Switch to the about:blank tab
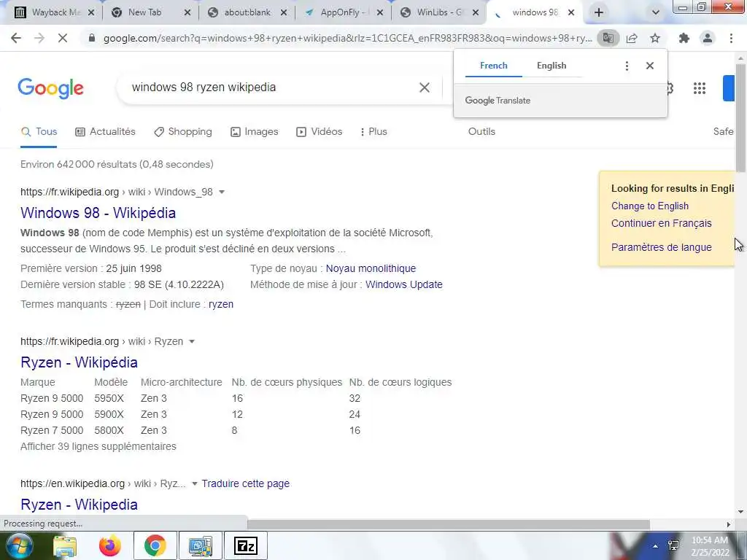The image size is (747, 560). [x=247, y=13]
